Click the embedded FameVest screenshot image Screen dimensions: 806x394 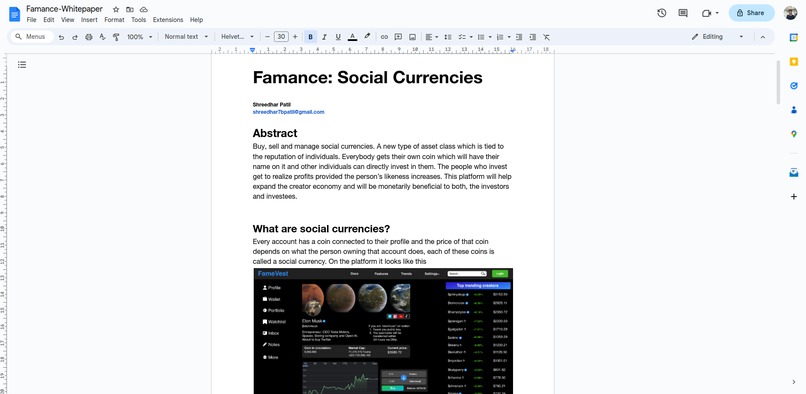click(383, 331)
